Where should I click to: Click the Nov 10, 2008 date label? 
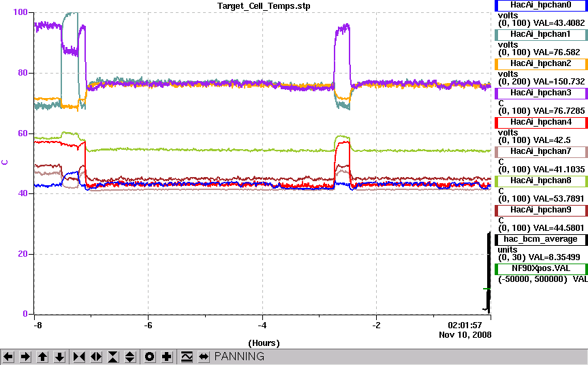465,335
